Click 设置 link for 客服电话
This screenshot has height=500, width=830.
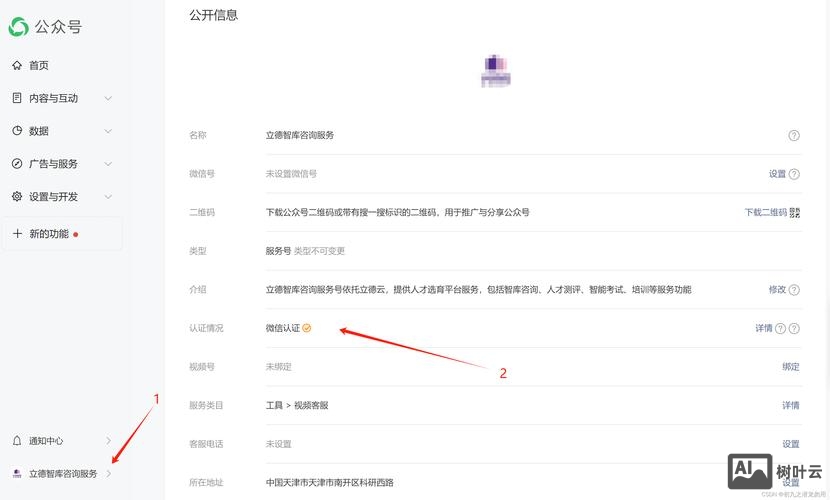(x=791, y=444)
